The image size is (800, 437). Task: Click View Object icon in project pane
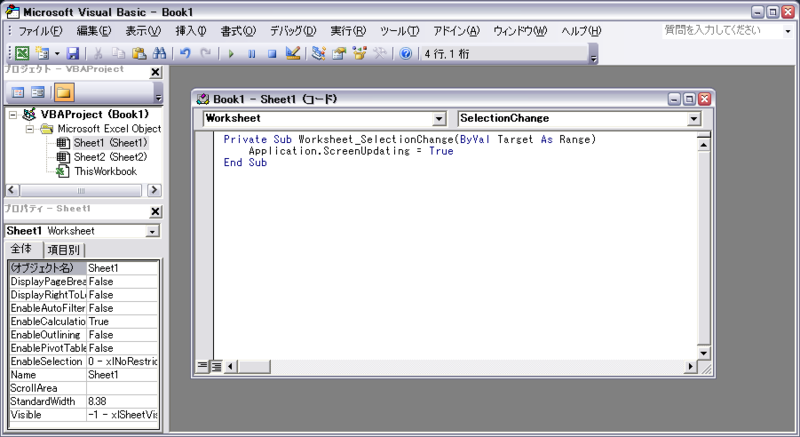[38, 92]
